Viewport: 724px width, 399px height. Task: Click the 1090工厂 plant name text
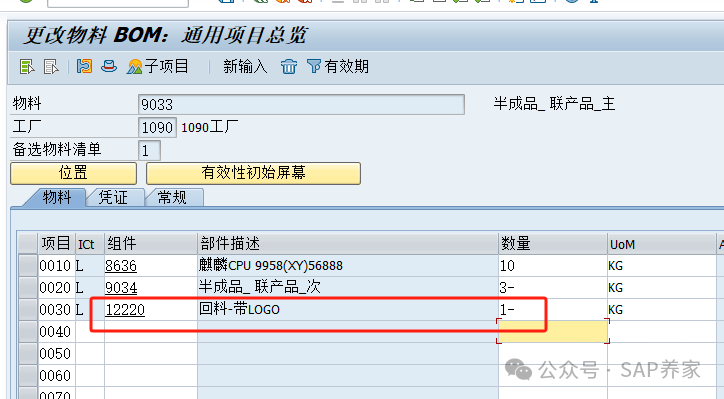pos(210,127)
